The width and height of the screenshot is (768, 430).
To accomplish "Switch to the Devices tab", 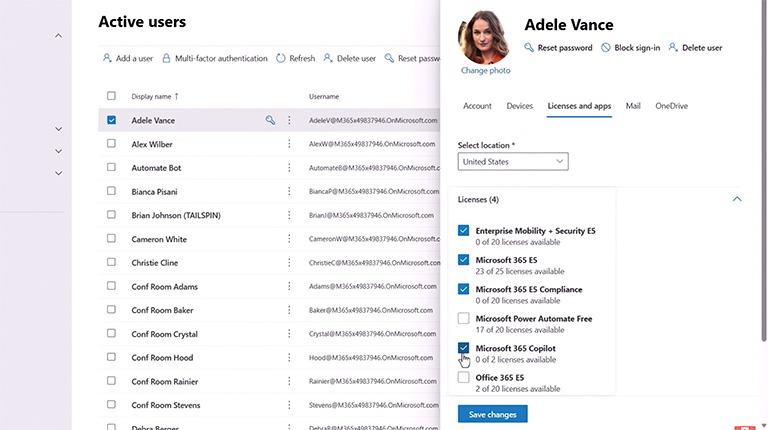I will (519, 106).
